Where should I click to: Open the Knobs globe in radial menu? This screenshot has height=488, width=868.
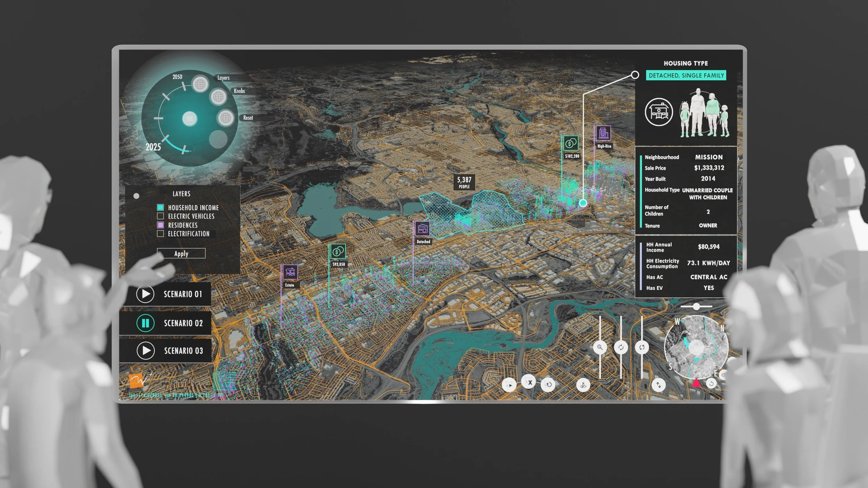(x=218, y=97)
